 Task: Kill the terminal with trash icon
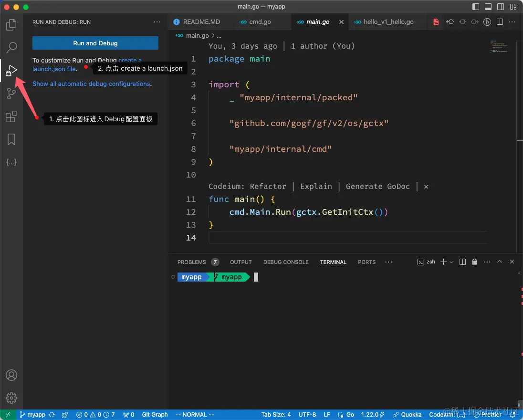click(475, 262)
